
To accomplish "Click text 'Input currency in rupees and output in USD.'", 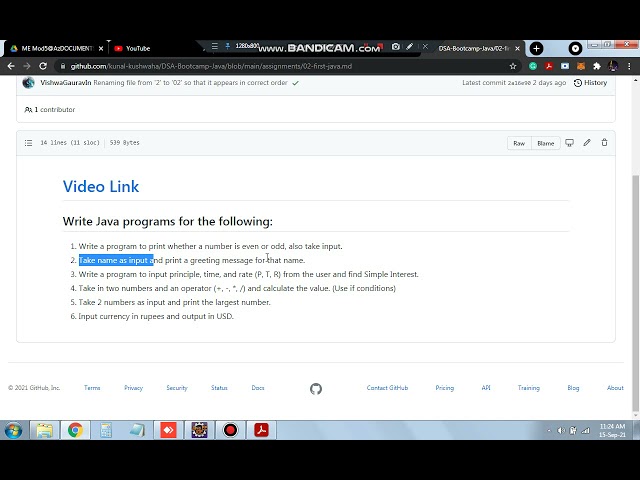I will (x=156, y=316).
